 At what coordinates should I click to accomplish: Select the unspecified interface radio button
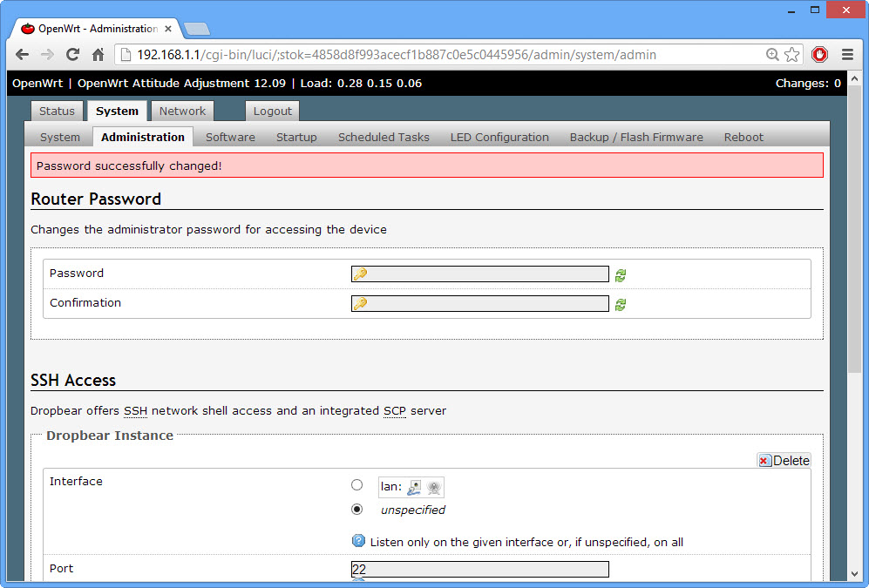point(356,510)
